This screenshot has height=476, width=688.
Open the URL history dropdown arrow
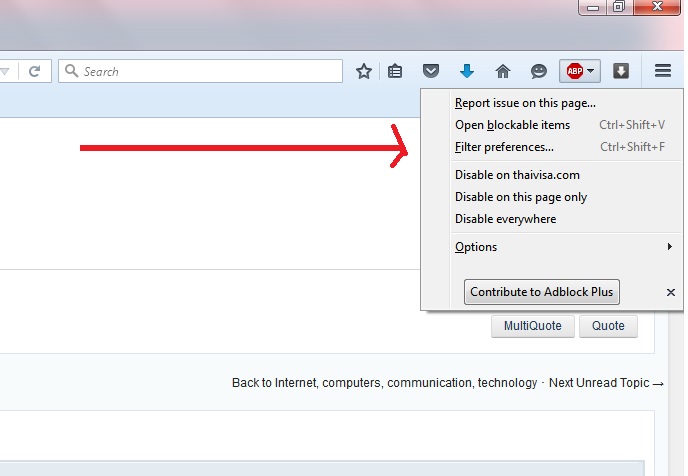click(5, 71)
